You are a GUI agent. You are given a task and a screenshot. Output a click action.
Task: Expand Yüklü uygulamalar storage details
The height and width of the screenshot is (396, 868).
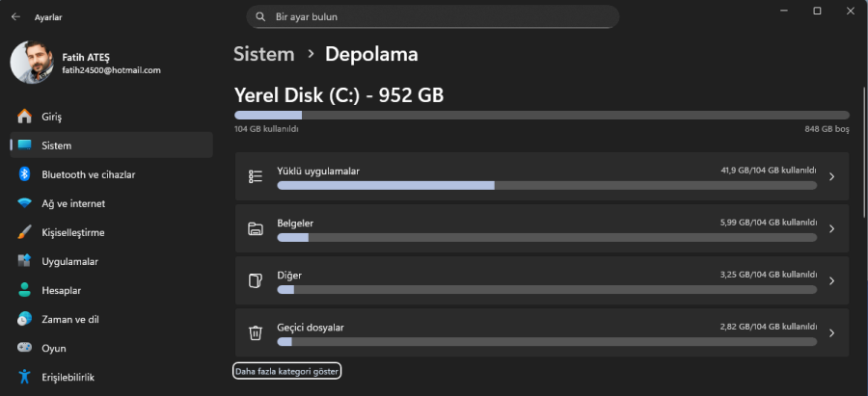830,176
